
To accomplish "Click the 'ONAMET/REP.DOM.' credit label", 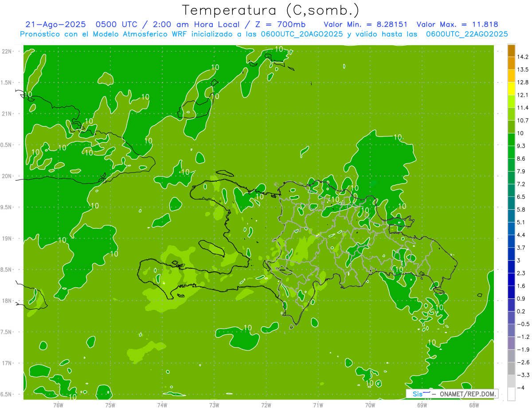I will coord(467,394).
